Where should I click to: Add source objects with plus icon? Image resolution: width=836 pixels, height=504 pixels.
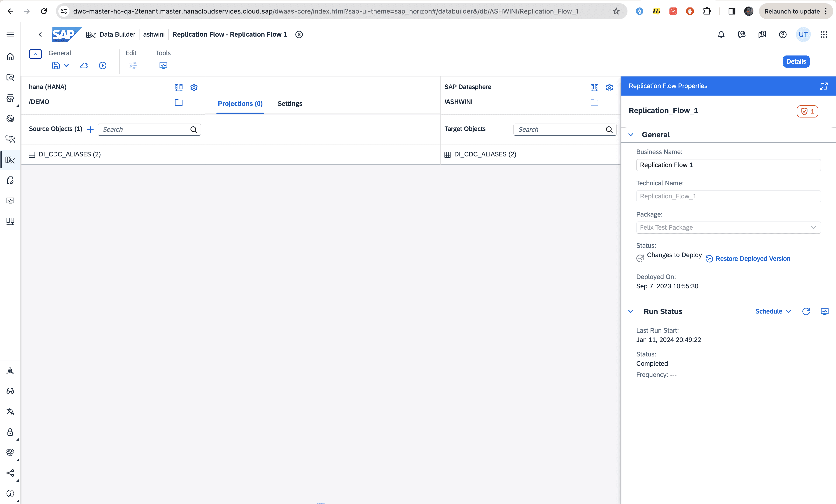point(90,130)
